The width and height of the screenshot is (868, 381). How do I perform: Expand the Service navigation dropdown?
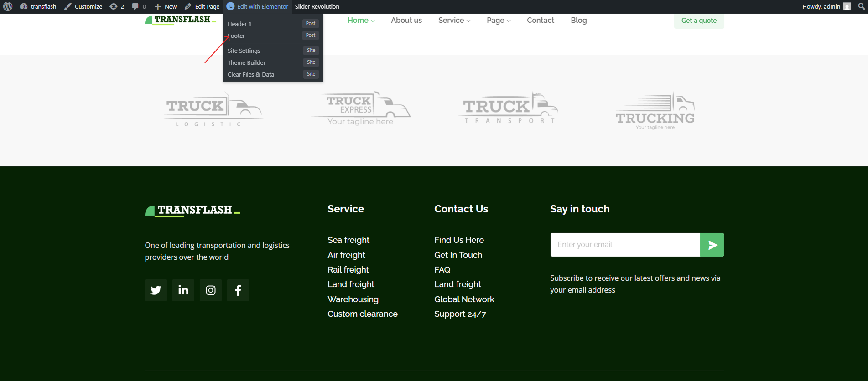click(x=454, y=21)
